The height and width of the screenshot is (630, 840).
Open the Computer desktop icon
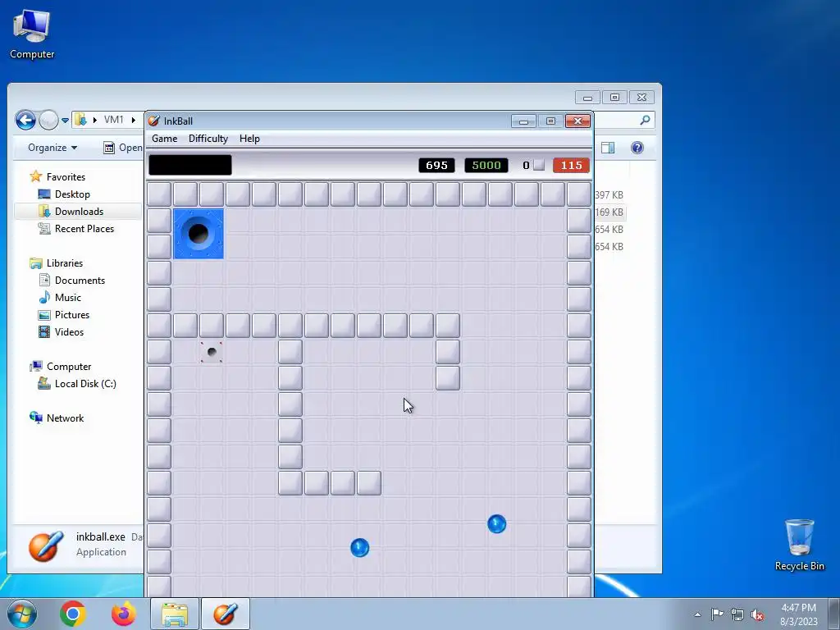pos(32,34)
